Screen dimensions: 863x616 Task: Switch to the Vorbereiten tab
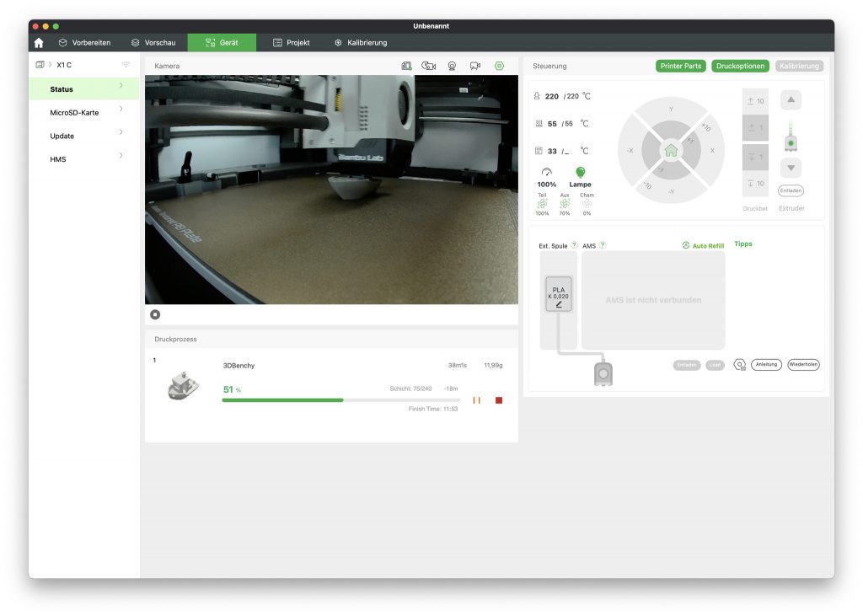(84, 42)
